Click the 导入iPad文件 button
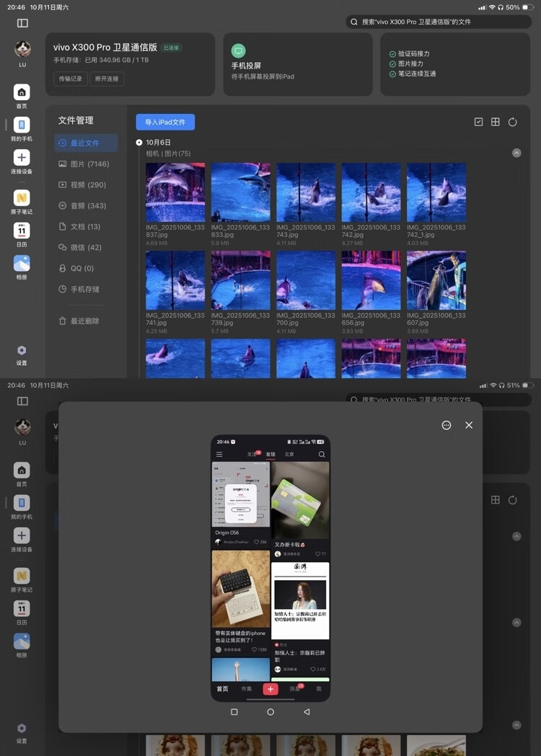The image size is (541, 756). pyautogui.click(x=165, y=123)
